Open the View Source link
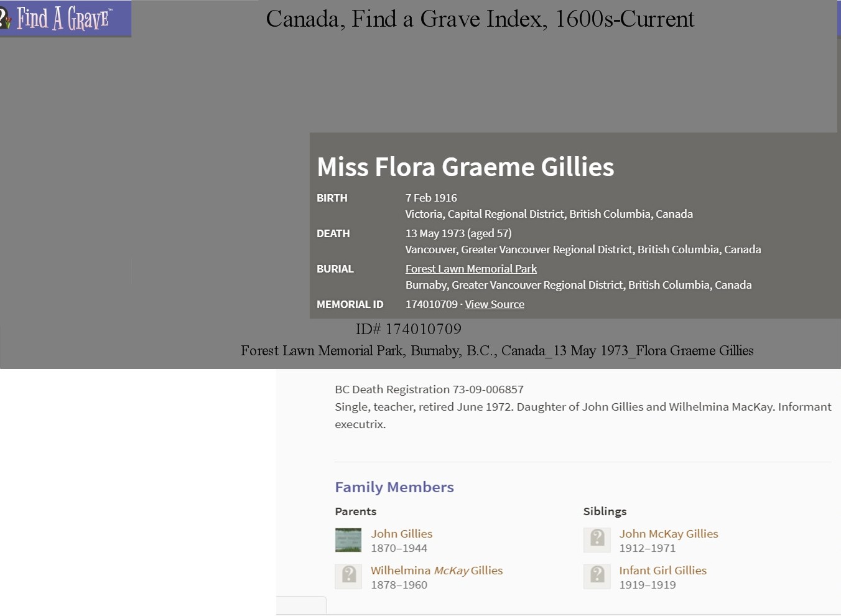The width and height of the screenshot is (841, 616). point(495,304)
